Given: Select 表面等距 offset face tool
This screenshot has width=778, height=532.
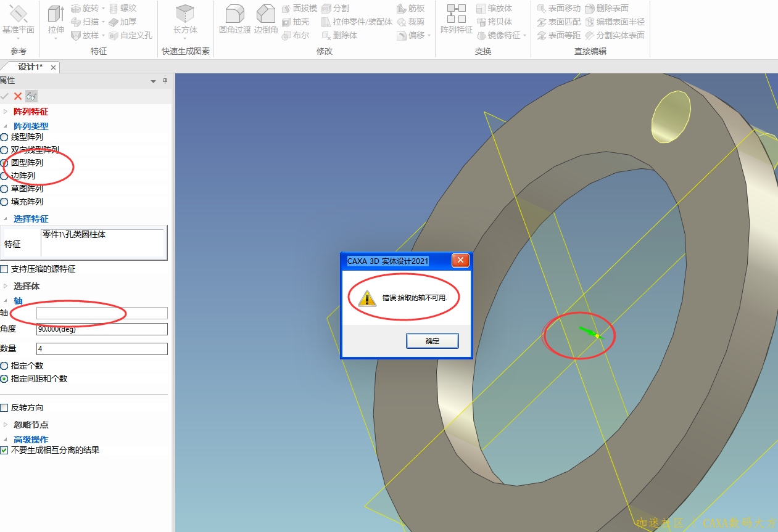Looking at the screenshot, I should click(558, 35).
